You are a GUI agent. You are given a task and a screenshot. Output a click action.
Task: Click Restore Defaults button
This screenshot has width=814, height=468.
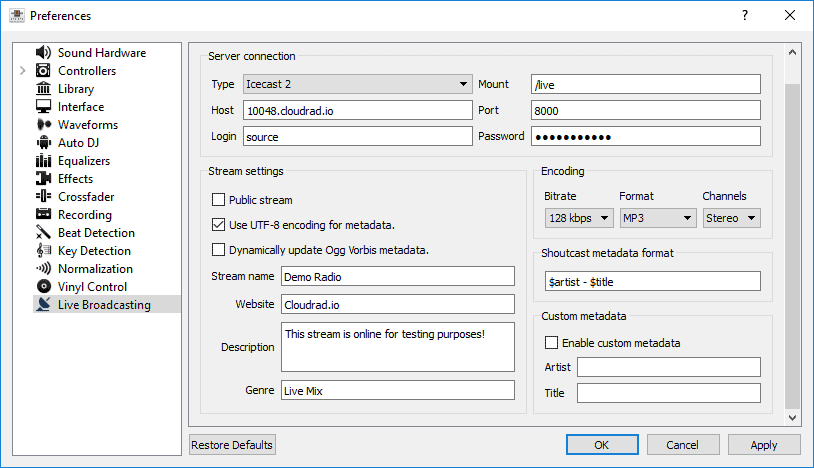click(x=232, y=445)
